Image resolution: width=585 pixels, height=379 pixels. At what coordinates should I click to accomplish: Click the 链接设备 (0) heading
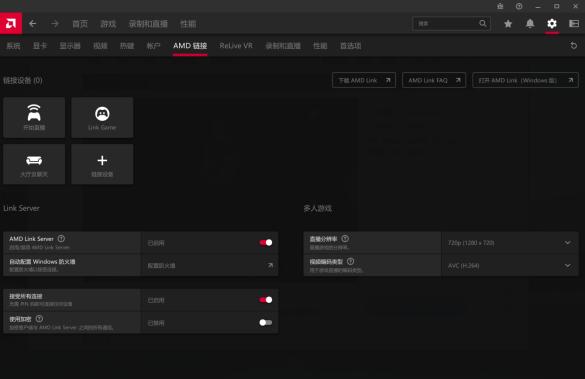23,80
